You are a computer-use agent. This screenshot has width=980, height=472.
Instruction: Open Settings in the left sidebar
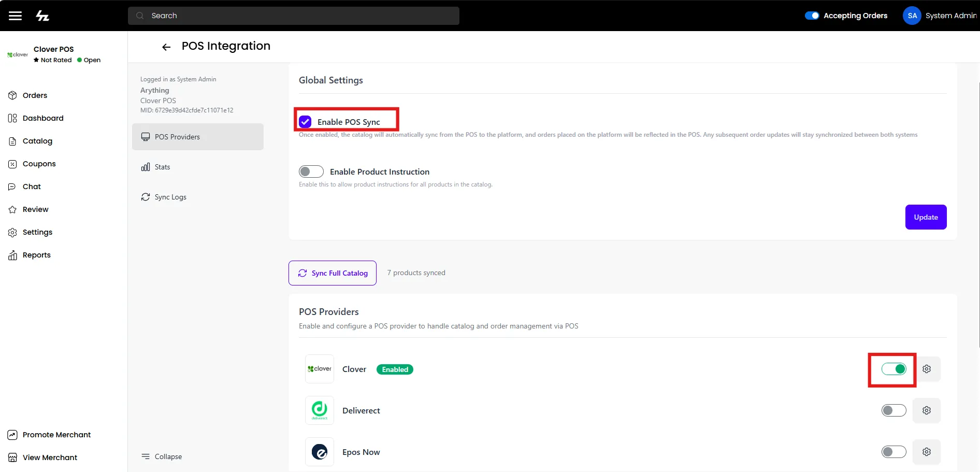[31, 232]
